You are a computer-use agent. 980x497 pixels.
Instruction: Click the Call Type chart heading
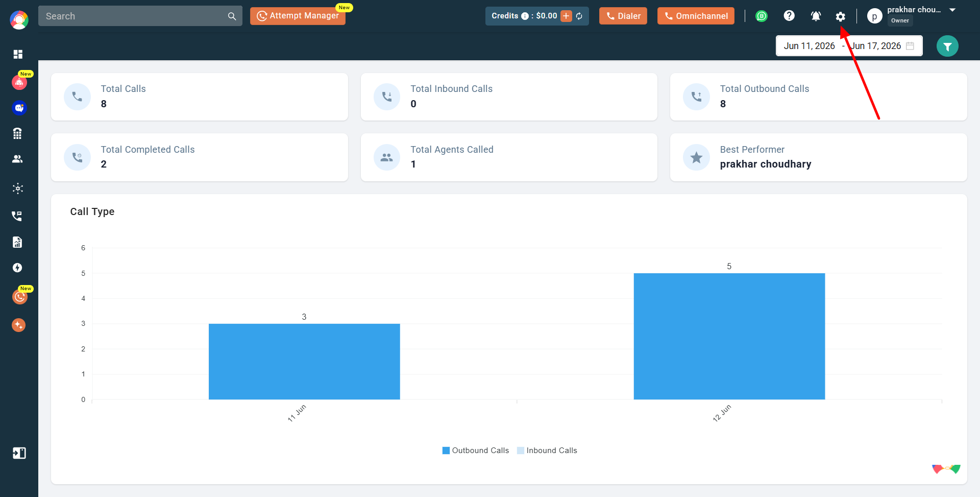[92, 211]
